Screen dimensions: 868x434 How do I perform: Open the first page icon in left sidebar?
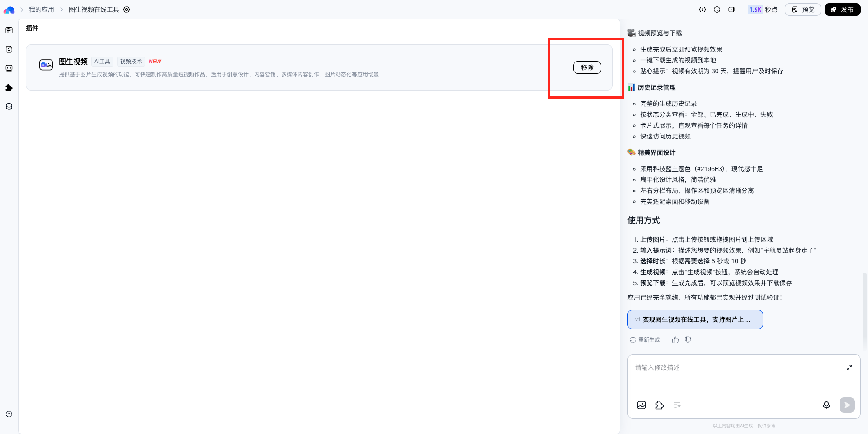(9, 30)
